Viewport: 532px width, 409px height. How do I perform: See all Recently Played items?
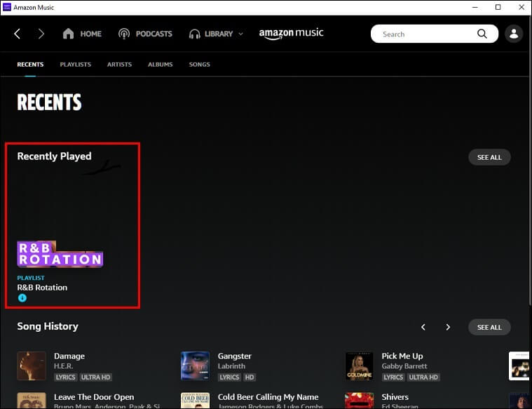pos(489,157)
